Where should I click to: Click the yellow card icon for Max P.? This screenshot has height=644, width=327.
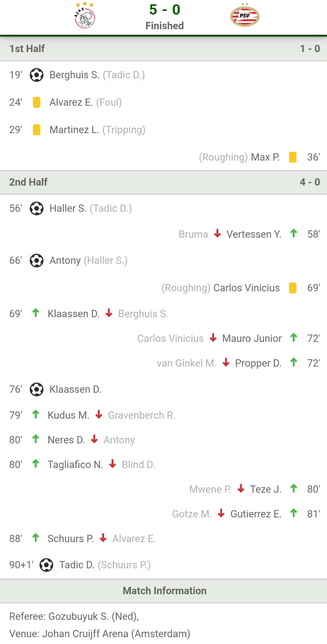point(293,157)
